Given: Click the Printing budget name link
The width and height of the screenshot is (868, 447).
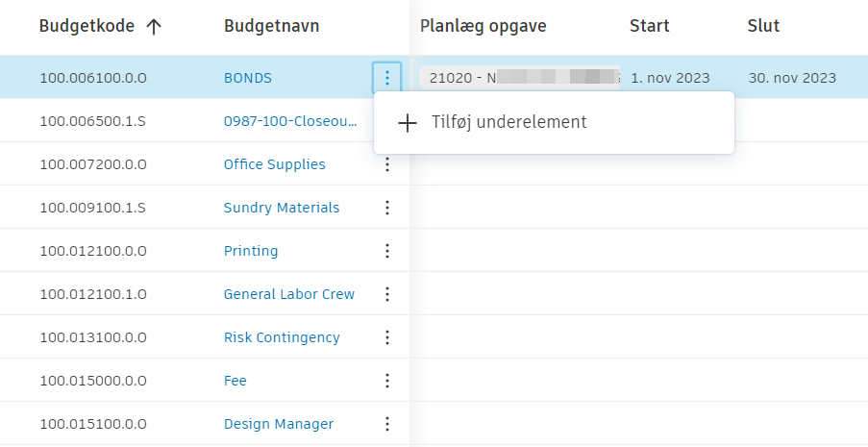Looking at the screenshot, I should [251, 251].
